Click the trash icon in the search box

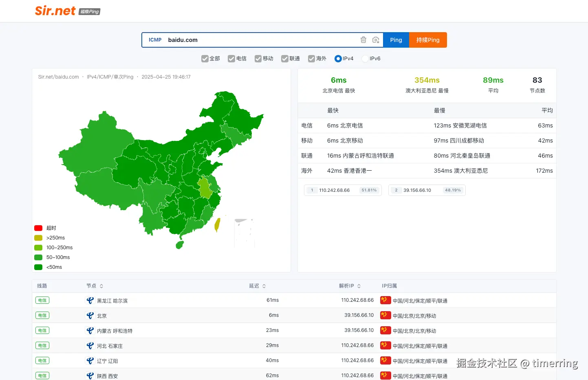[x=363, y=40]
